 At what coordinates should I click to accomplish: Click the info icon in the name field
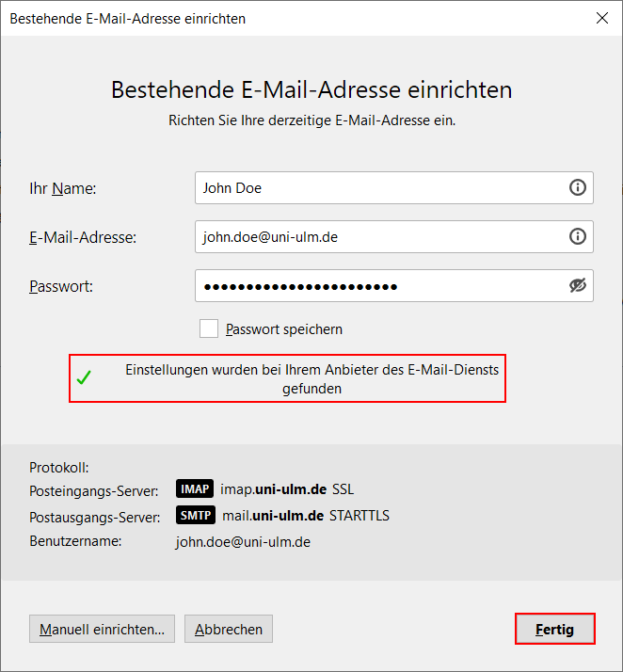click(x=578, y=188)
